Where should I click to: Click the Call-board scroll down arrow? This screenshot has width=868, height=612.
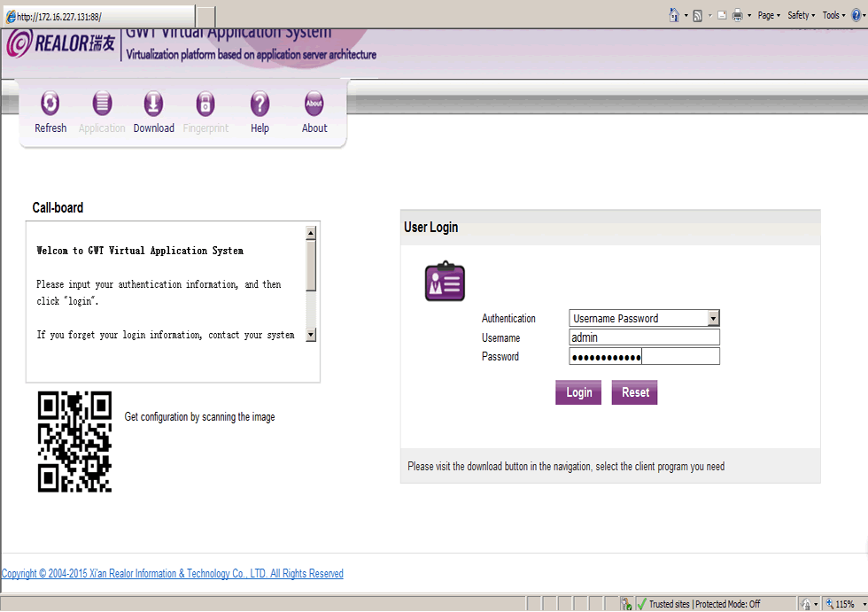click(311, 335)
